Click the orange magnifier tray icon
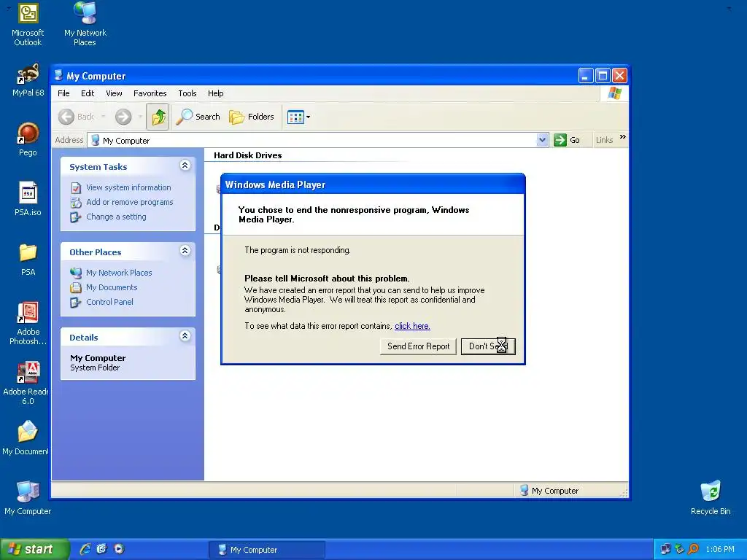Image resolution: width=747 pixels, height=560 pixels. point(693,550)
